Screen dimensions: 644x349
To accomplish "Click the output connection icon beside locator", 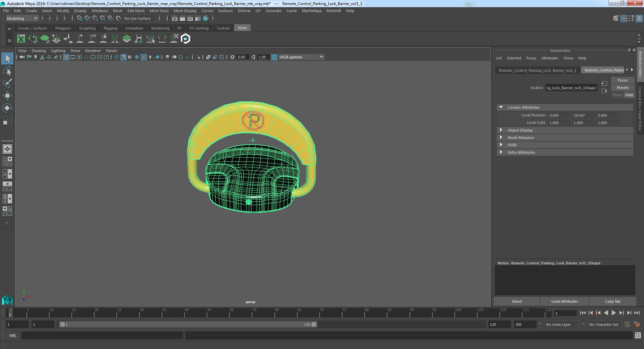I will (x=604, y=91).
